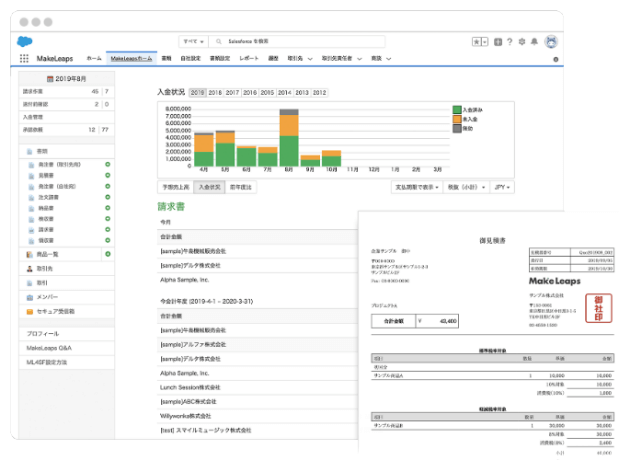Add new 検収書 with green plus
Viewport: 619px width, 460px height.
pyautogui.click(x=107, y=218)
